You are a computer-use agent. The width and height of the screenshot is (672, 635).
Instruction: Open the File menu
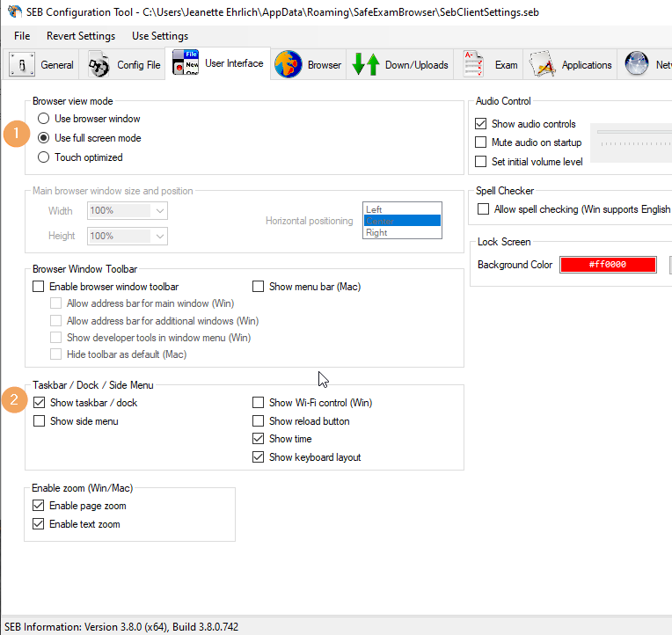click(22, 36)
